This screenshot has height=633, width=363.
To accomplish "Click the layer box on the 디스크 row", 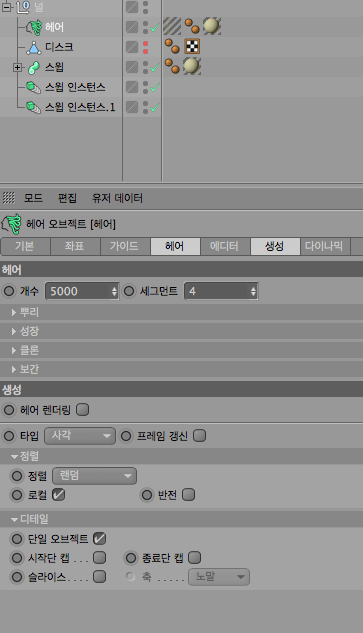I will [x=132, y=47].
